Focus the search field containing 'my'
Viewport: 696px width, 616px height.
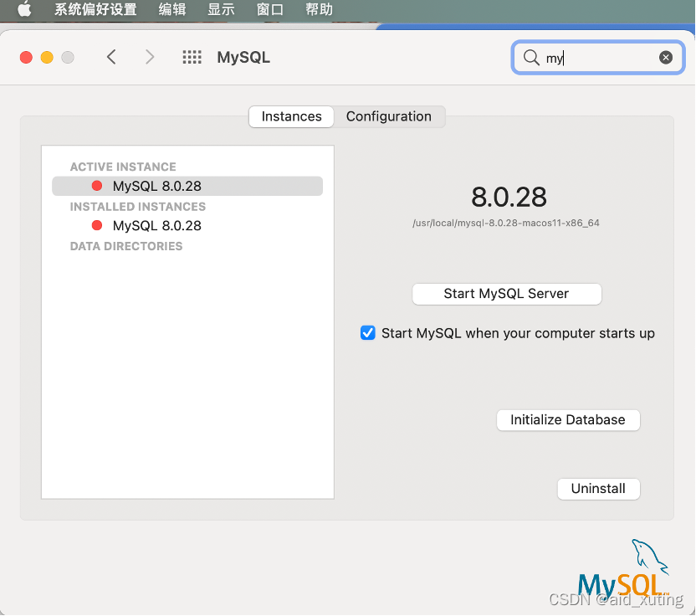(x=598, y=57)
